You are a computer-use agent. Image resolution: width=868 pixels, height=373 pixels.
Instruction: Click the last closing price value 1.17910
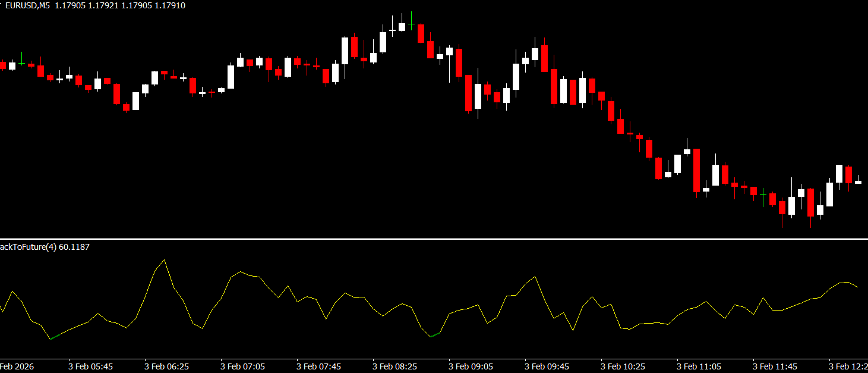pos(169,5)
